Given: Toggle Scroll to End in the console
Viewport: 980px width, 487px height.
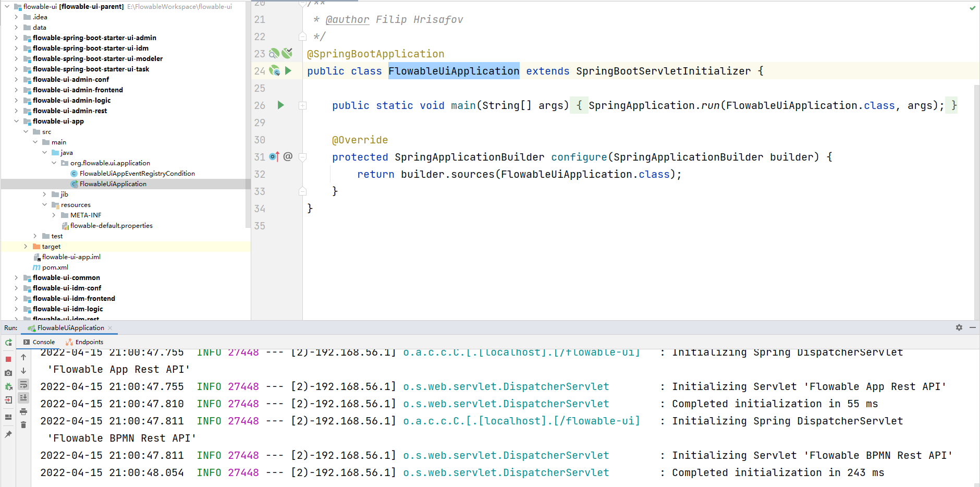Looking at the screenshot, I should pyautogui.click(x=23, y=398).
